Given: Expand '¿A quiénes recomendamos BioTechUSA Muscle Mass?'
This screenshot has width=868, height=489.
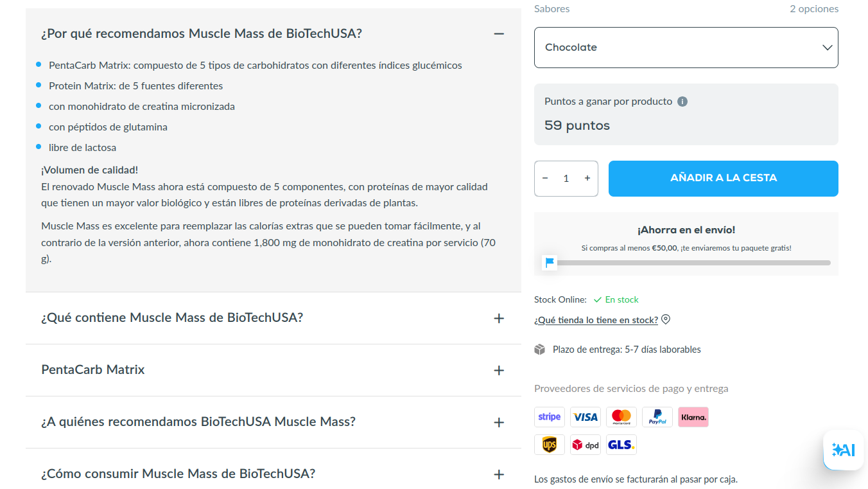Looking at the screenshot, I should (x=499, y=422).
